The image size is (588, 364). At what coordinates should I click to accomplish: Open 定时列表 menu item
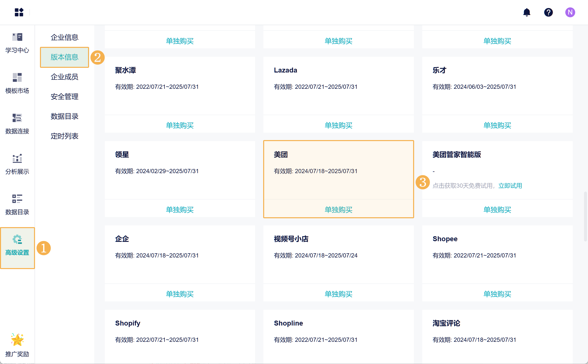pyautogui.click(x=64, y=136)
